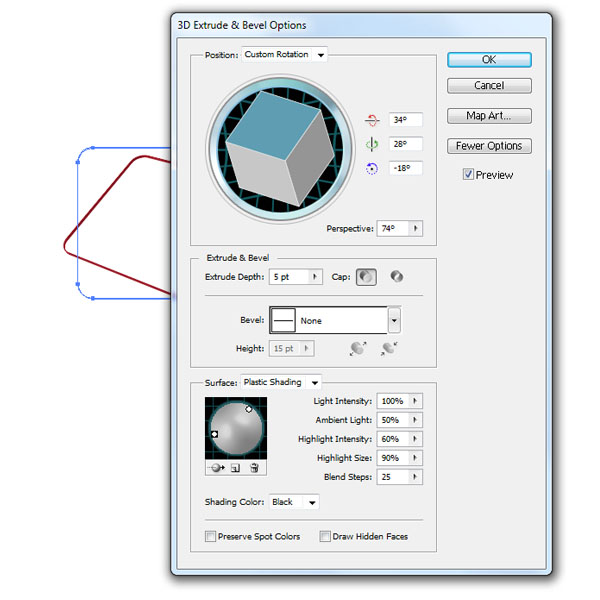
Task: Enable Preserve Spot Colors
Action: [x=210, y=536]
